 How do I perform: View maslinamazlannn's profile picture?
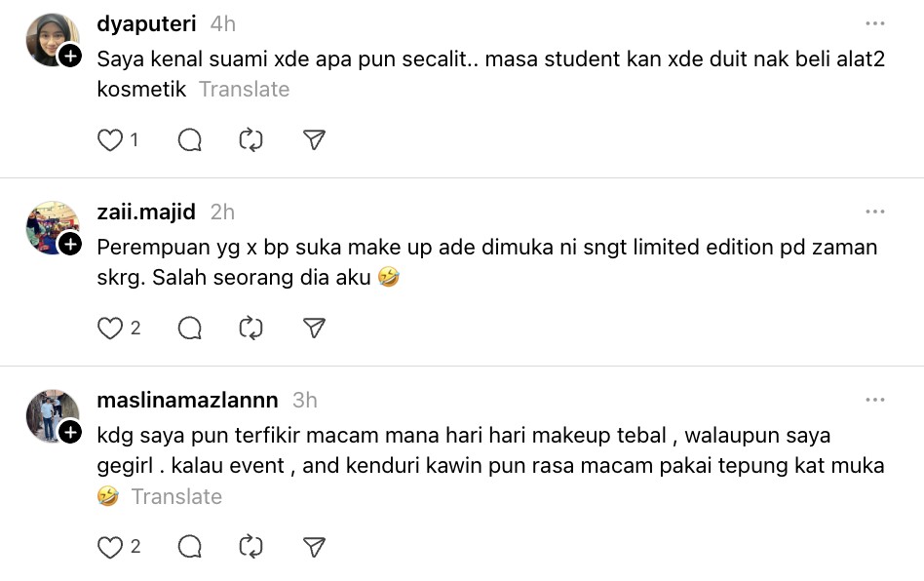pyautogui.click(x=50, y=414)
